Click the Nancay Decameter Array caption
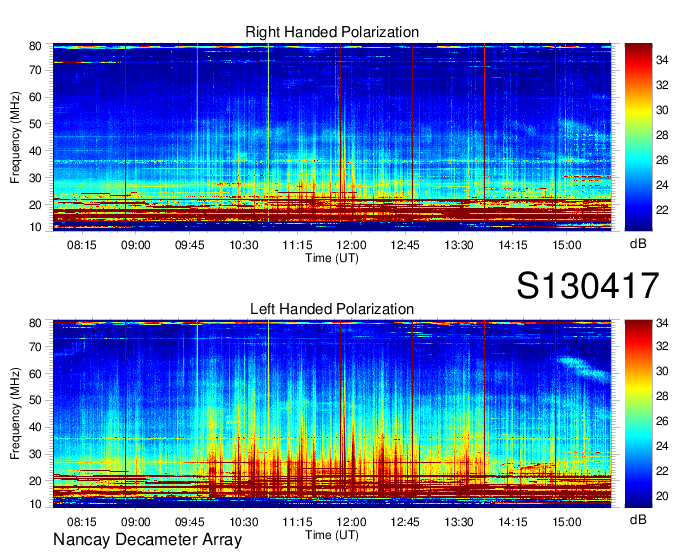This screenshot has height=552, width=680. [147, 540]
